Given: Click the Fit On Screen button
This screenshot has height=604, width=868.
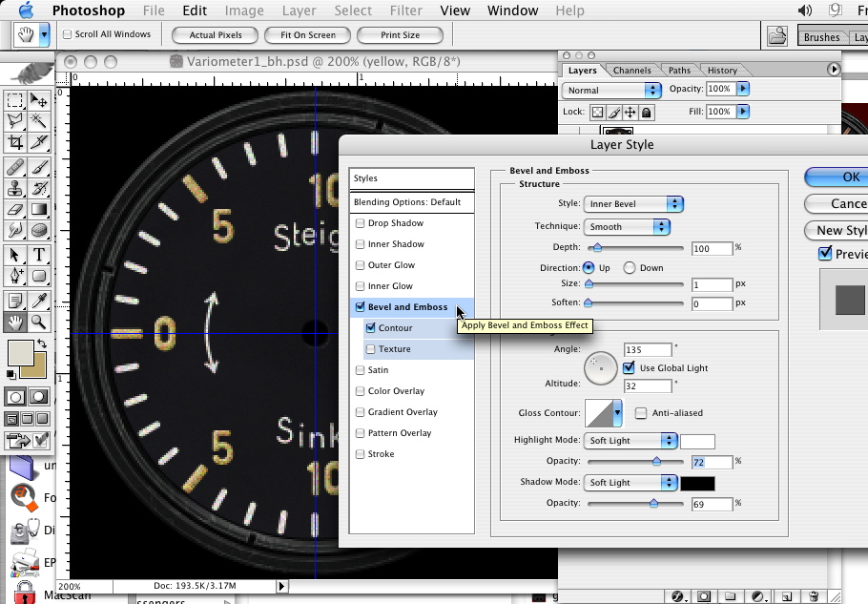Looking at the screenshot, I should point(308,35).
